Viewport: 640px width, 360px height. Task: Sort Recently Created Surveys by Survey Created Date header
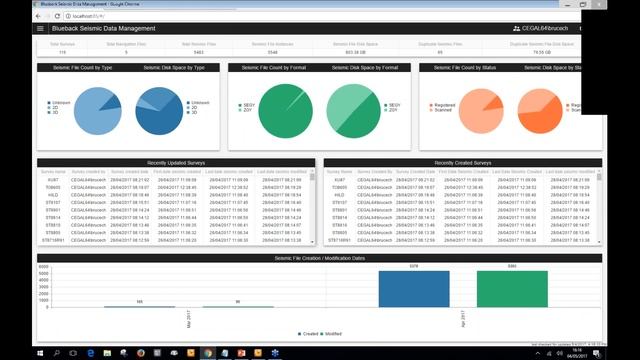pos(416,172)
